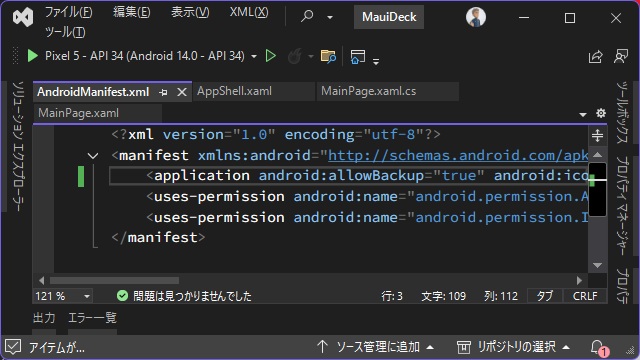Open the エラー一覧 error list tab

pos(92,318)
